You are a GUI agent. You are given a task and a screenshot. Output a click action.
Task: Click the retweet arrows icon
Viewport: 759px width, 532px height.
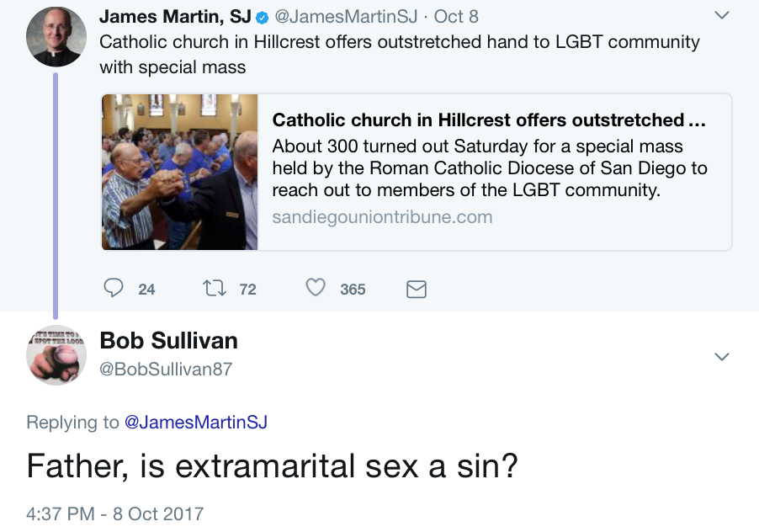coord(214,289)
